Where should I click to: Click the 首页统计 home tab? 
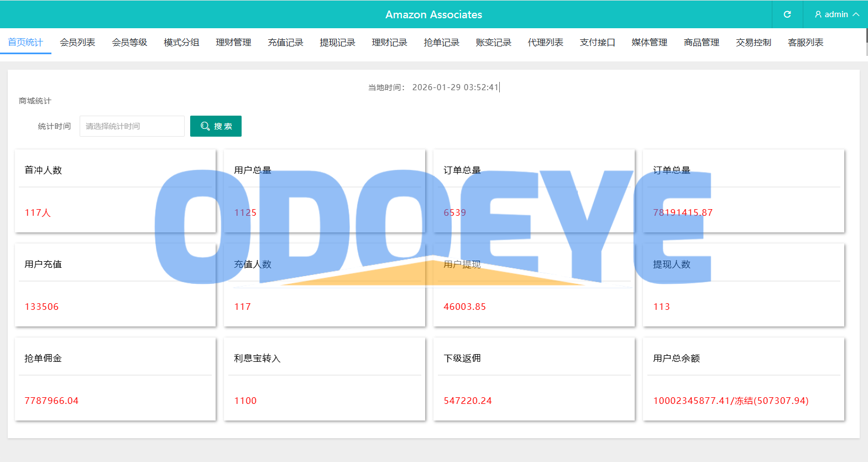[x=25, y=43]
